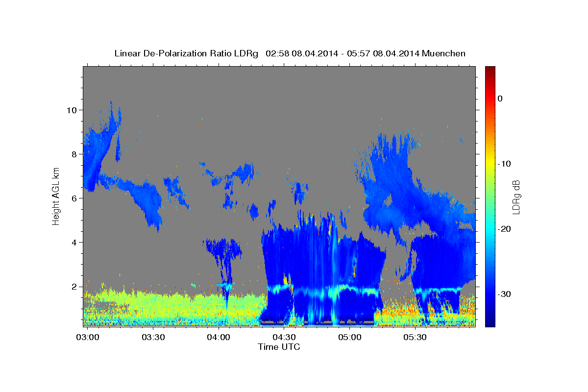Click the 'LDRg dB' colorbar title
The image size is (588, 392).
click(516, 196)
